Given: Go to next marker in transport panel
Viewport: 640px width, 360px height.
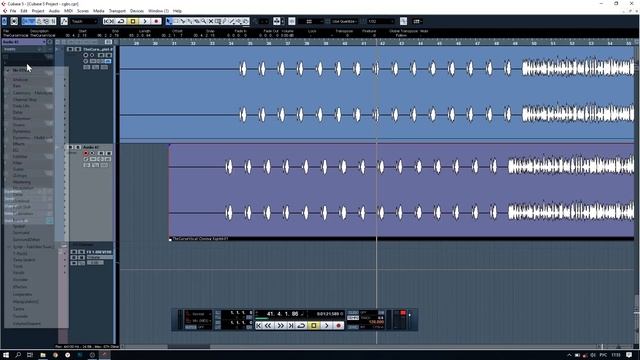Looking at the screenshot, I should 291,326.
